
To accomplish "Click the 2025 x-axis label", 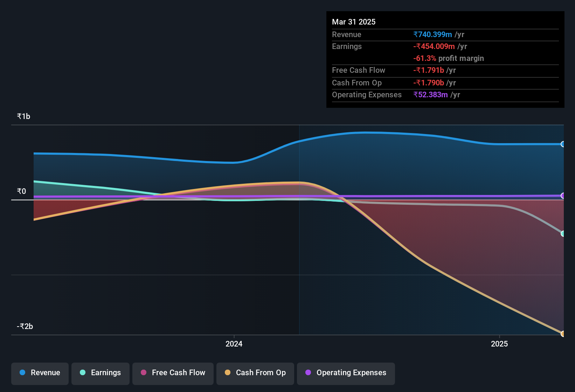I will [x=499, y=344].
